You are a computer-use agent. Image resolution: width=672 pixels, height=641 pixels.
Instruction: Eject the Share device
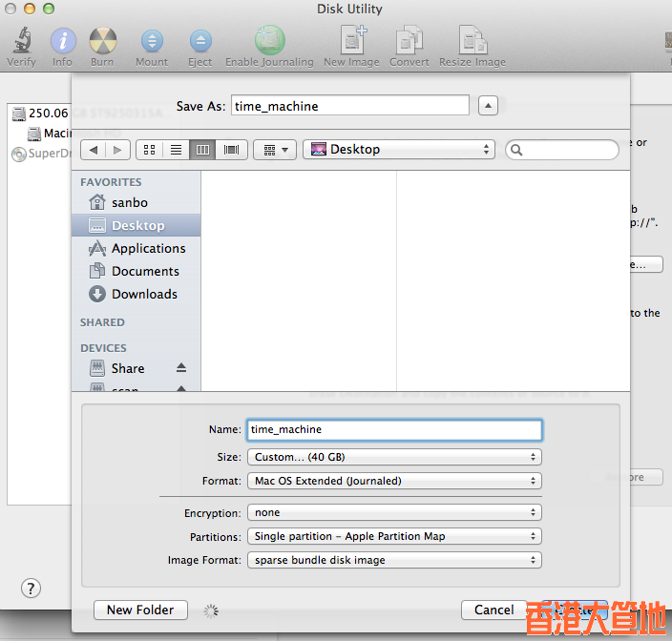tap(181, 368)
